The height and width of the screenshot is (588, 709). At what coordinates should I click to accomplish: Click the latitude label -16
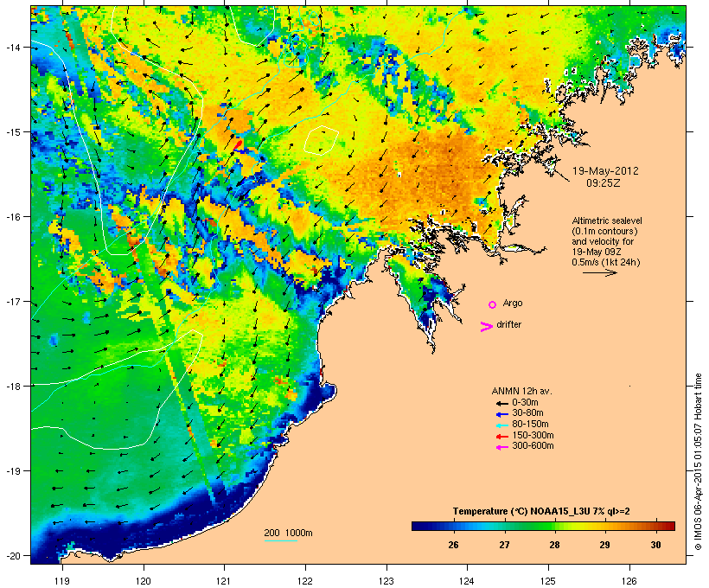(14, 217)
